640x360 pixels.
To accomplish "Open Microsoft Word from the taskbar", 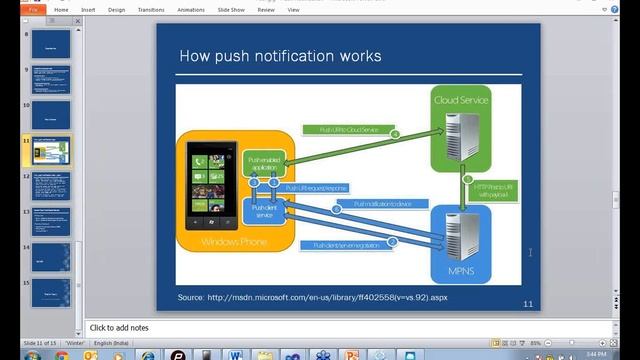I will click(236, 356).
